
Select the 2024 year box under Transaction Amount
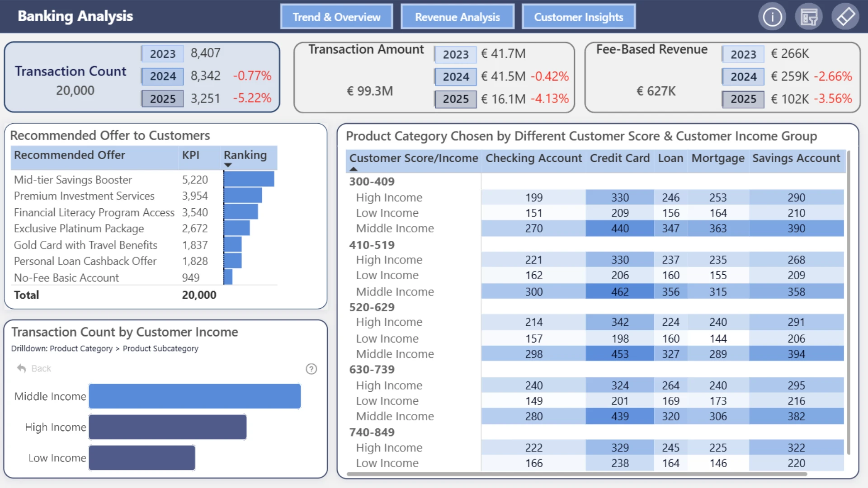[x=456, y=76]
